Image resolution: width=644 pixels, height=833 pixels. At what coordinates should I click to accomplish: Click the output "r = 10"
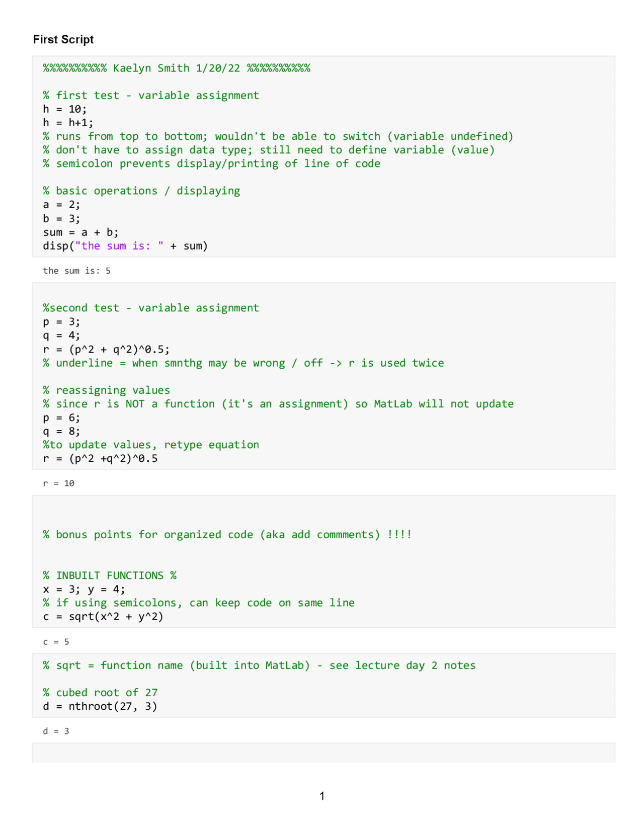coord(59,483)
